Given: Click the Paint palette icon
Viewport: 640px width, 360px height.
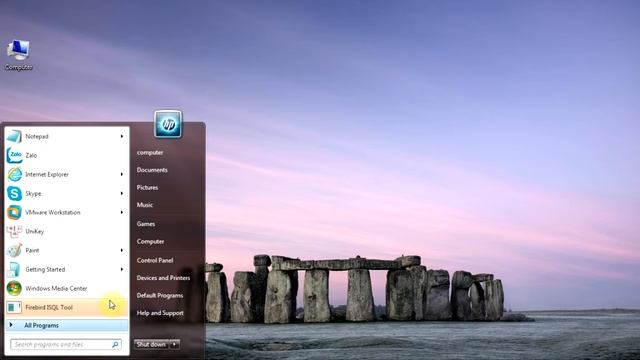Looking at the screenshot, I should point(14,250).
